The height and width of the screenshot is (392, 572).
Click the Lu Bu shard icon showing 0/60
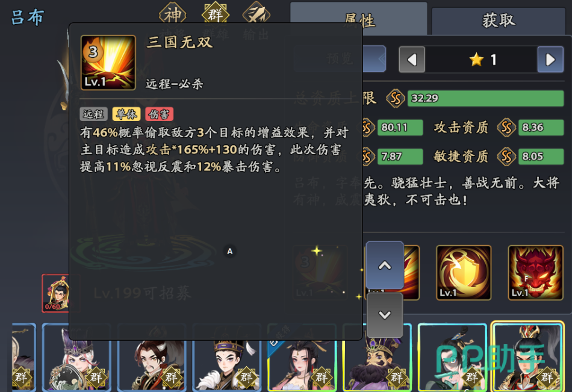coord(56,293)
